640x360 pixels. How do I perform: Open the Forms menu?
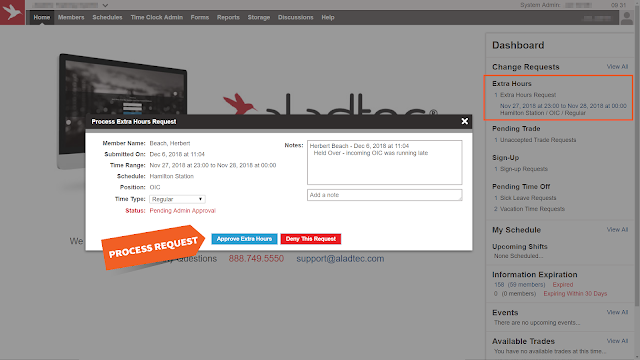pos(200,18)
